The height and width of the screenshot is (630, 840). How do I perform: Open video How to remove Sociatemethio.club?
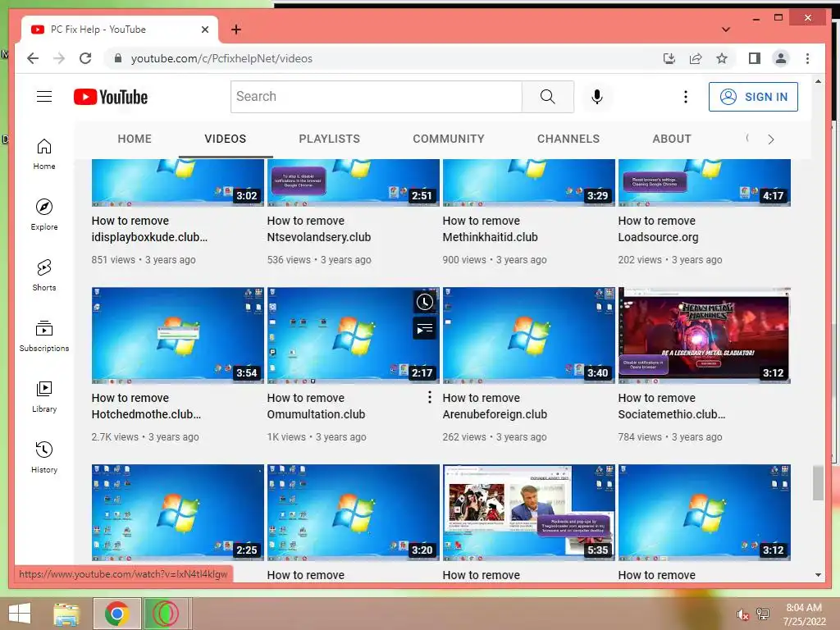(x=672, y=406)
